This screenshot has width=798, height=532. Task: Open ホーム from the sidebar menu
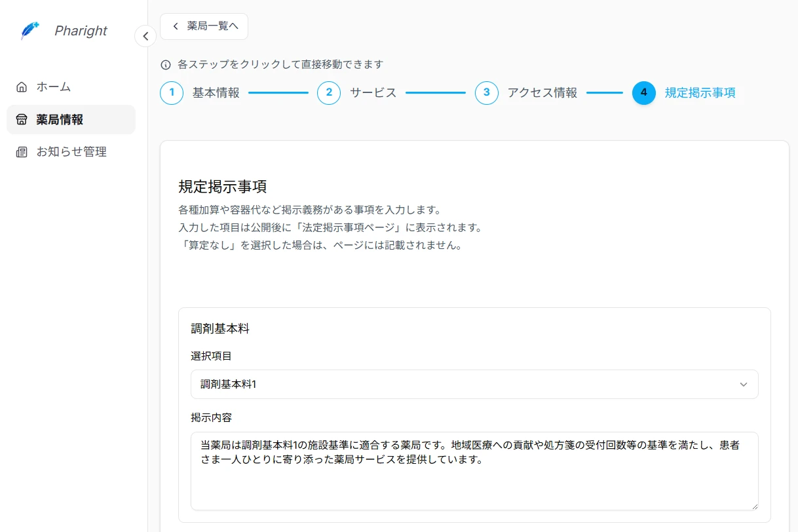coord(54,87)
